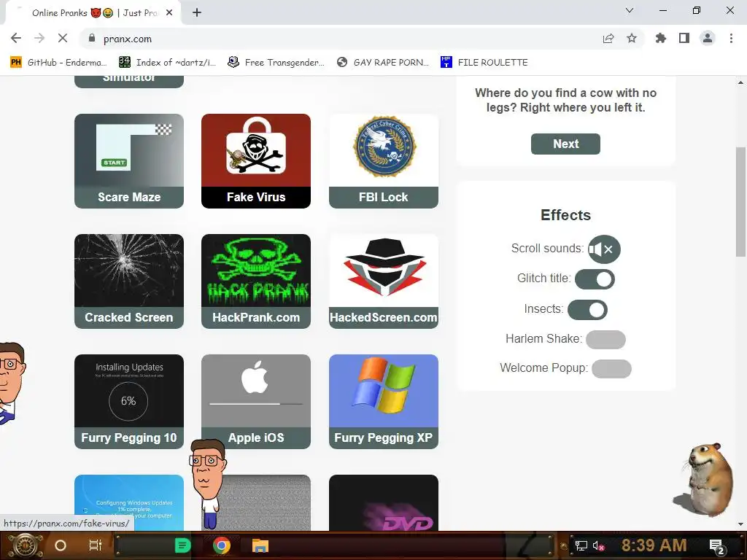Open the Extensions puzzle icon
Viewport: 747px width, 560px height.
(661, 38)
